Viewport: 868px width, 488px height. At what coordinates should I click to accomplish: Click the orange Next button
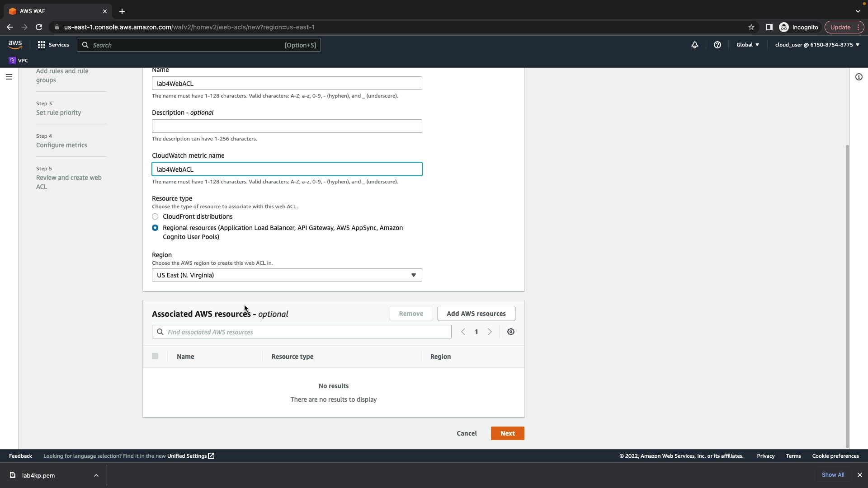click(x=507, y=433)
